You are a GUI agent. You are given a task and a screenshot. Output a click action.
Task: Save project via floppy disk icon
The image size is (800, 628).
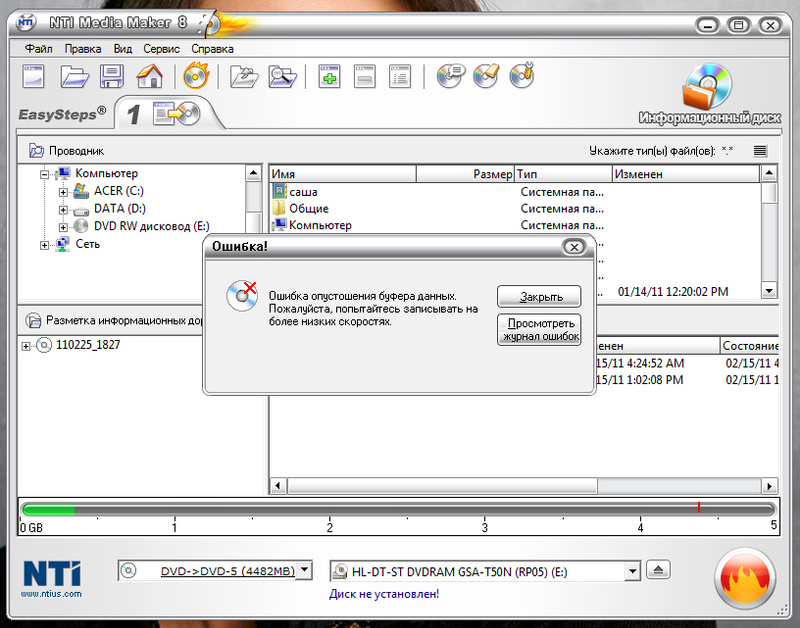click(112, 77)
